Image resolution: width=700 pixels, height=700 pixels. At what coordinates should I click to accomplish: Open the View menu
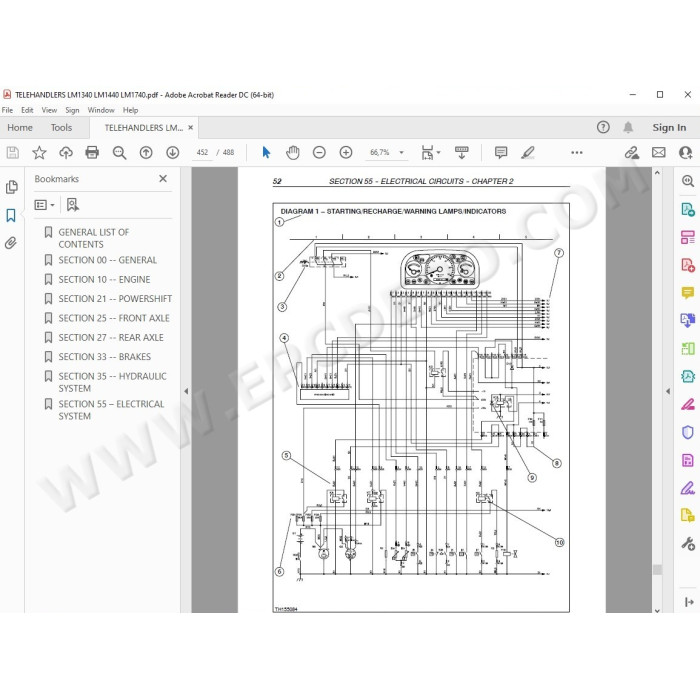pos(49,110)
